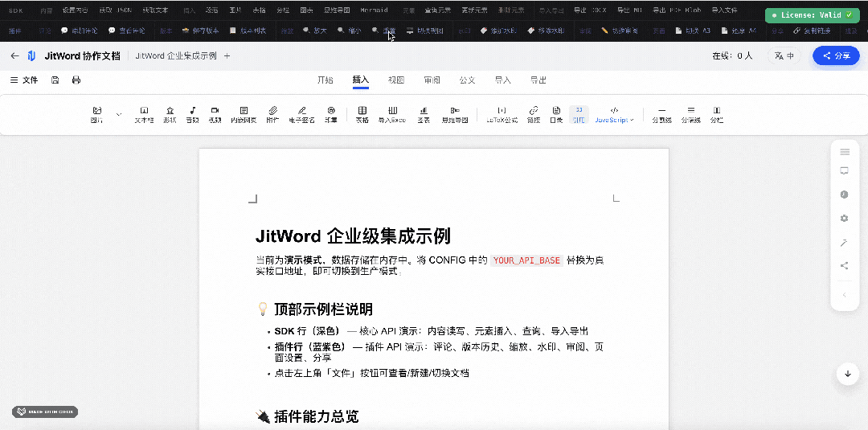Screen dimensions: 868x430
Task: Insert columns (分栏) from ribbon
Action: [717, 115]
